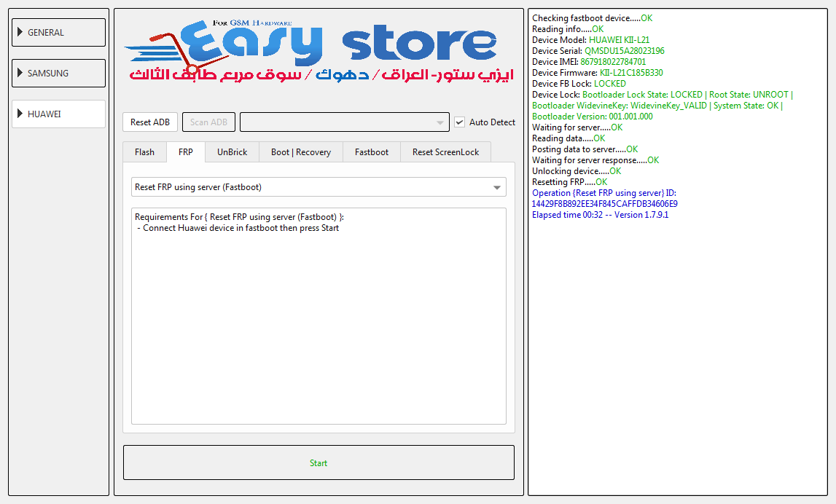Select the Reset ScreenLock tab
836x504 pixels.
[446, 151]
